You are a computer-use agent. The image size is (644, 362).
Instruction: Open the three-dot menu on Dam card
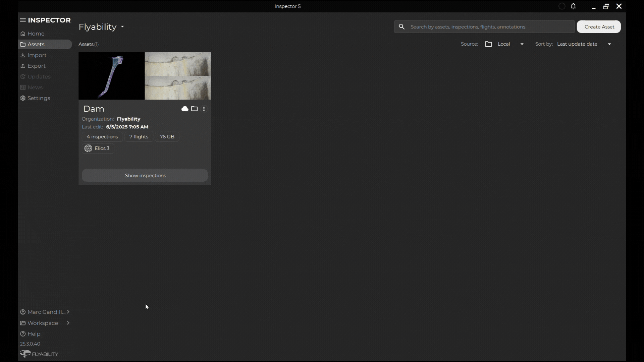tap(204, 109)
